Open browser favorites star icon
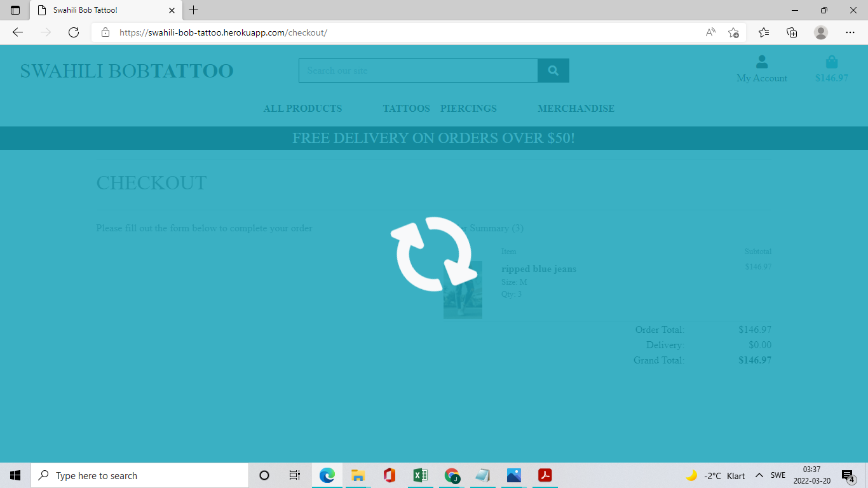The image size is (868, 488). click(x=763, y=31)
